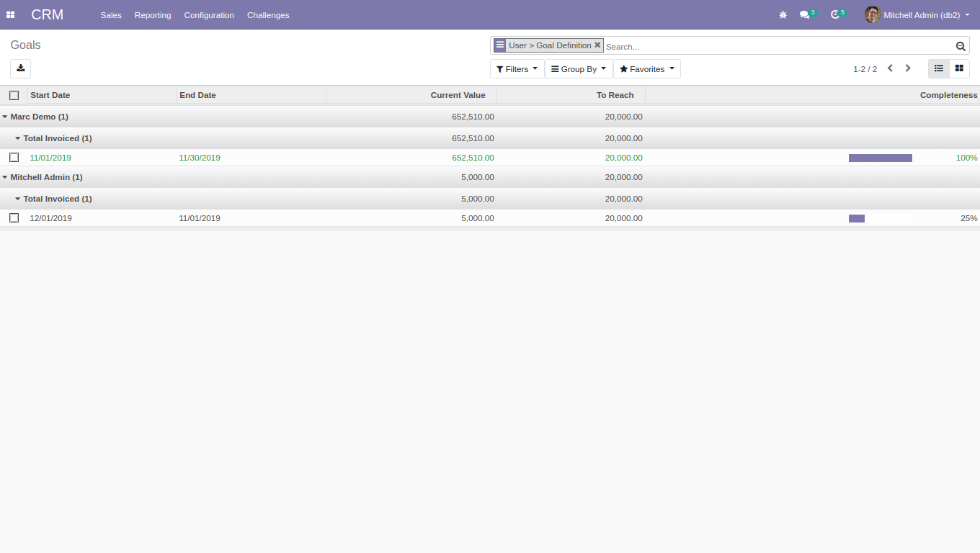Click the Goals breadcrumb title
Image resolution: width=980 pixels, height=553 pixels.
click(x=25, y=45)
